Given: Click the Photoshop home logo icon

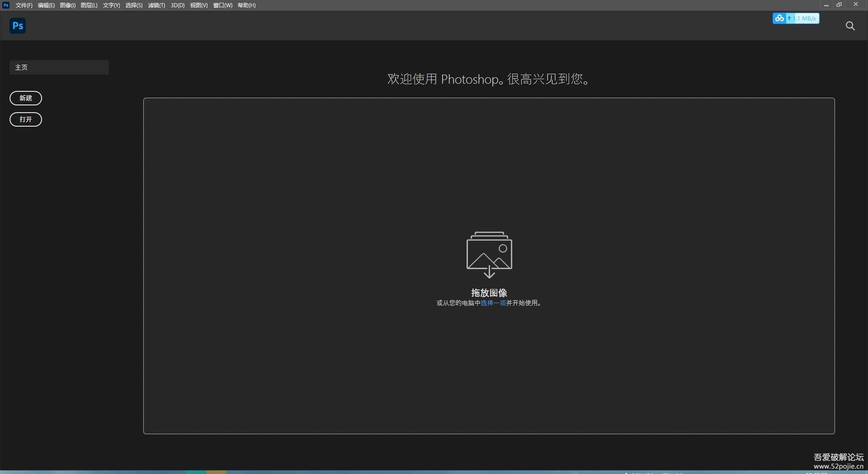Looking at the screenshot, I should coord(18,26).
